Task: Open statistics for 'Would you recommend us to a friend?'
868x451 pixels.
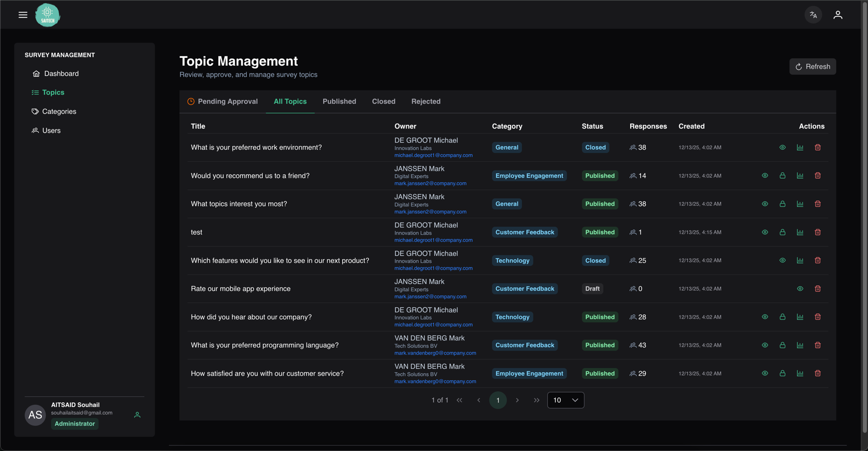Action: point(800,176)
